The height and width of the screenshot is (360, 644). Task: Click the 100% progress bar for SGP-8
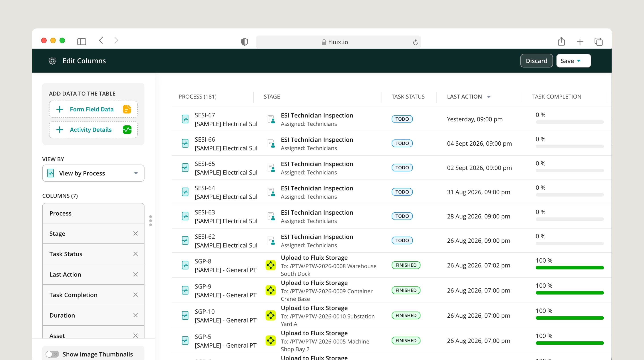(x=570, y=268)
